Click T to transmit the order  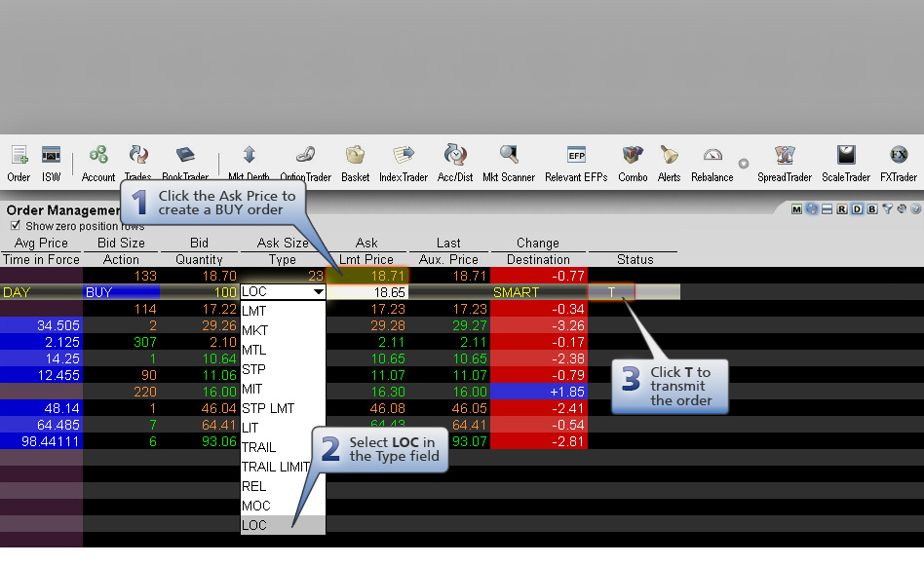(611, 291)
